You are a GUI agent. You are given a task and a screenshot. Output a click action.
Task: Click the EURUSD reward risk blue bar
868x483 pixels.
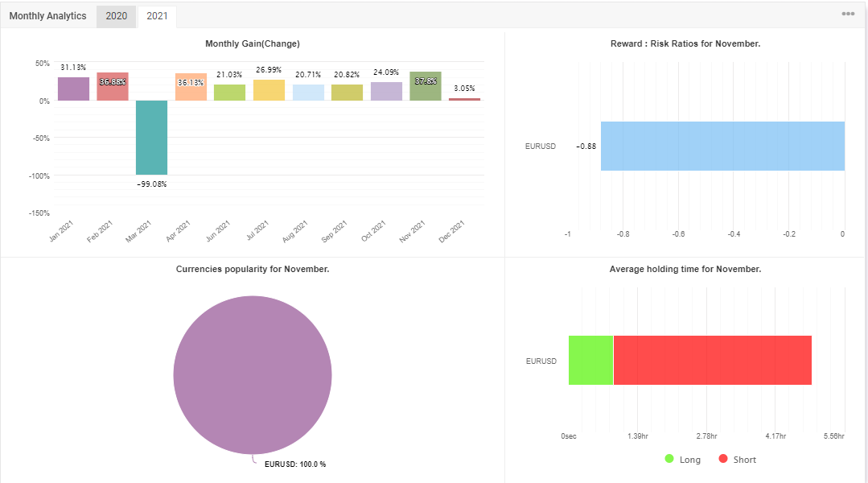pyautogui.click(x=723, y=147)
